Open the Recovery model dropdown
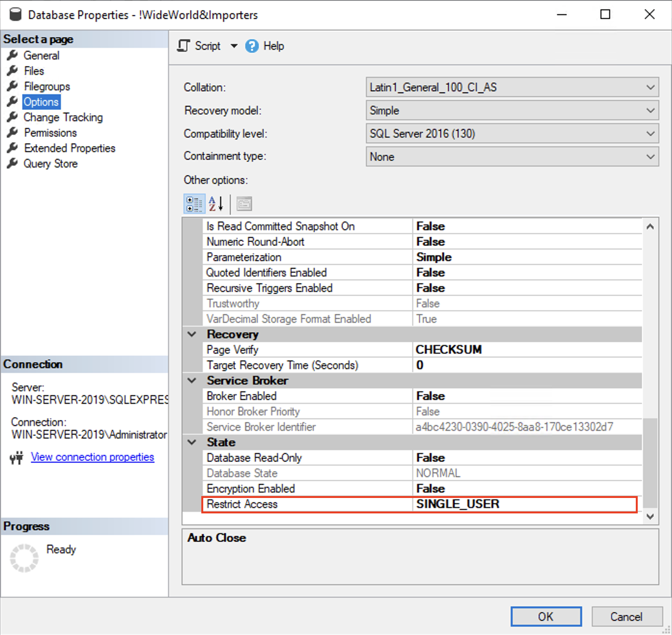672x635 pixels. pos(512,110)
